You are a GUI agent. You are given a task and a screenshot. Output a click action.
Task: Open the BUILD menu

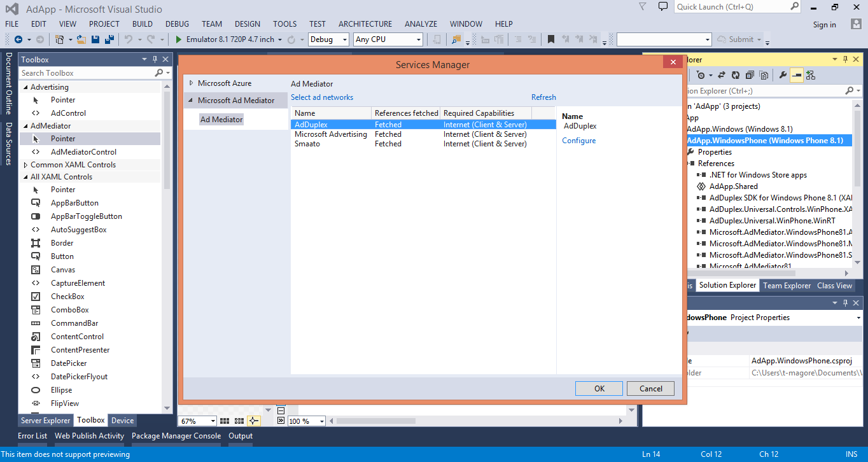pyautogui.click(x=143, y=24)
